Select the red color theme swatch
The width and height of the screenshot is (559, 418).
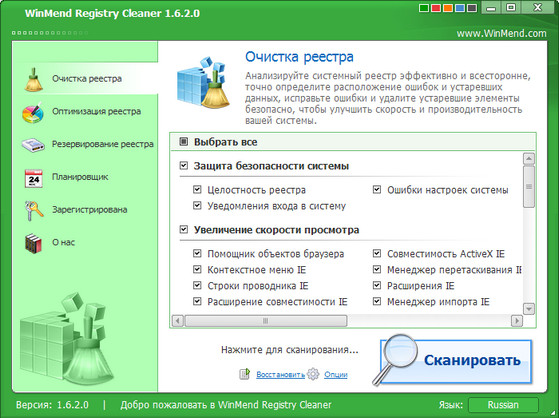coord(436,8)
